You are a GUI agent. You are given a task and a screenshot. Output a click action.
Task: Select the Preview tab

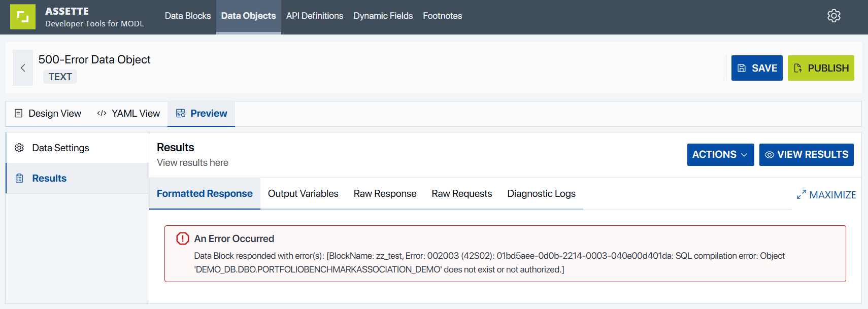[x=202, y=114]
